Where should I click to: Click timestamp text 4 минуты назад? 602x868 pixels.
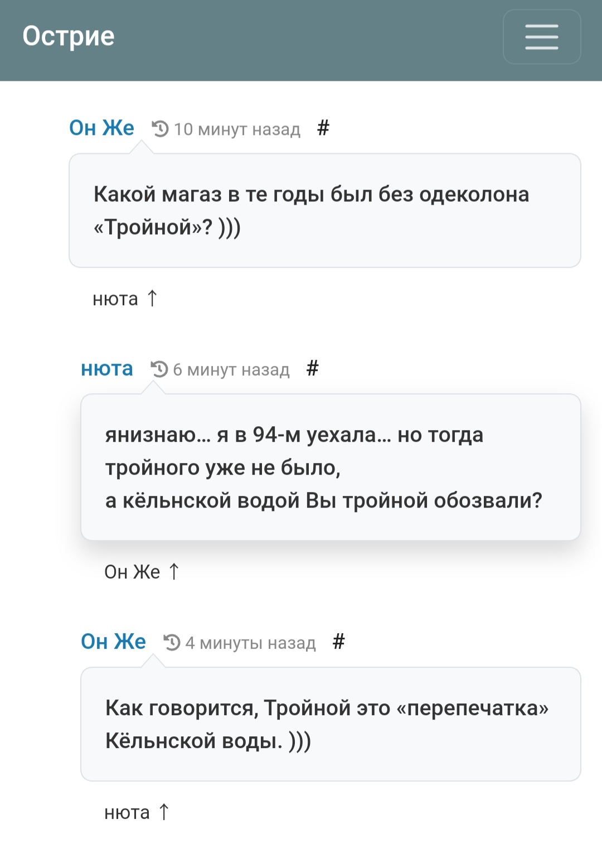[250, 643]
